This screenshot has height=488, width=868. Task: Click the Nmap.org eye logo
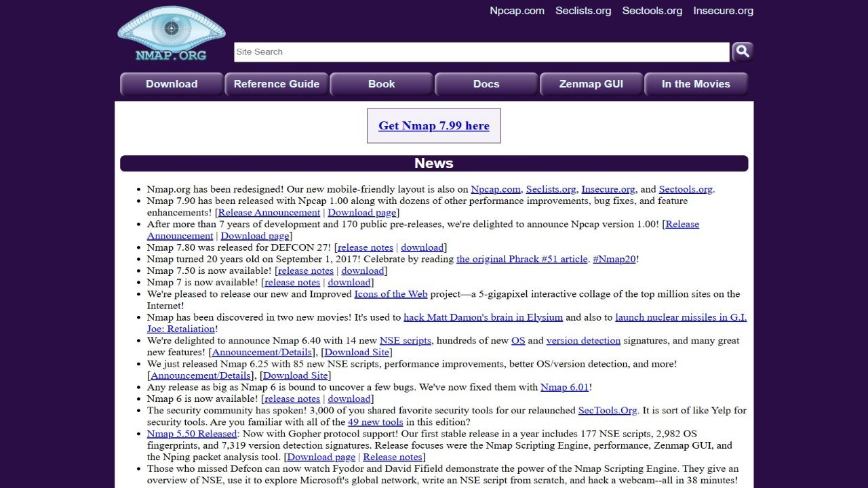pos(172,34)
